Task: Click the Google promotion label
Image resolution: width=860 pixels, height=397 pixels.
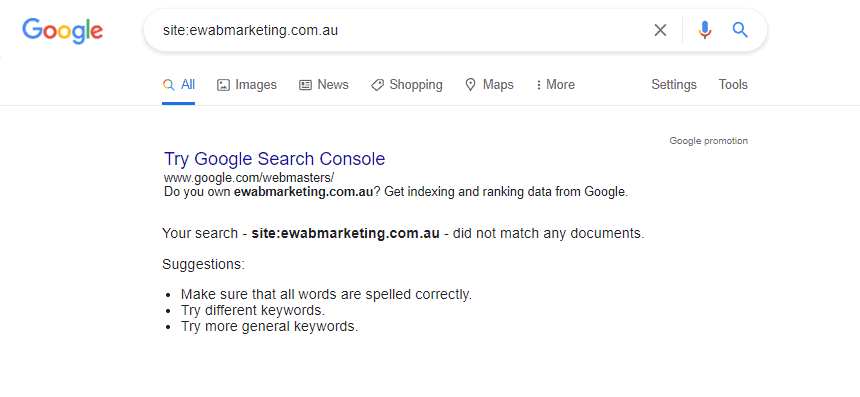Action: [x=709, y=141]
